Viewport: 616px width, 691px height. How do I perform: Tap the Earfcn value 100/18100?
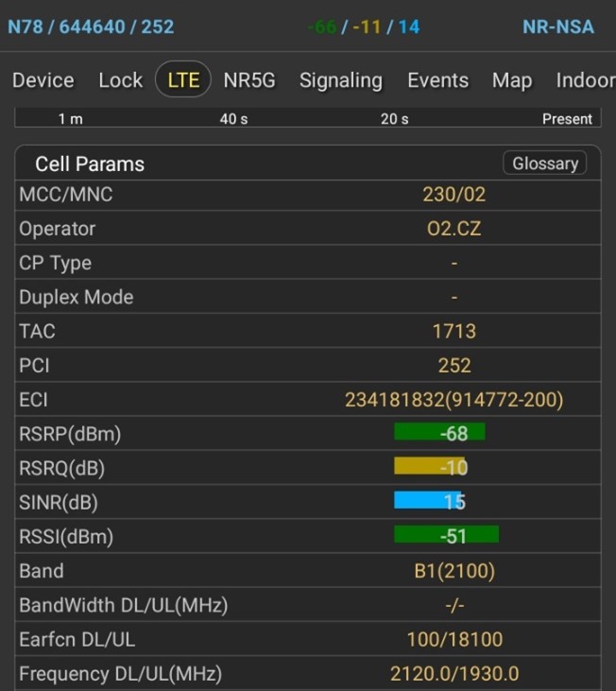pyautogui.click(x=453, y=639)
